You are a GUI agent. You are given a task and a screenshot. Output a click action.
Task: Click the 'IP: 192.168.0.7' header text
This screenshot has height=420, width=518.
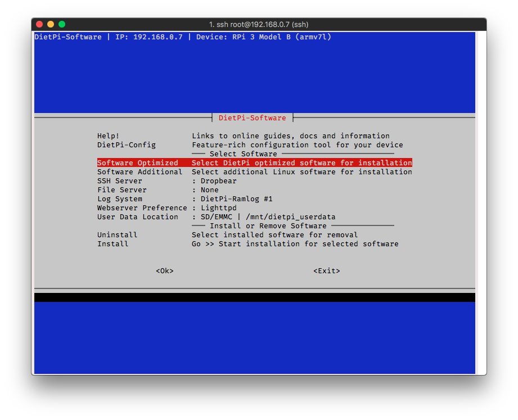[149, 37]
